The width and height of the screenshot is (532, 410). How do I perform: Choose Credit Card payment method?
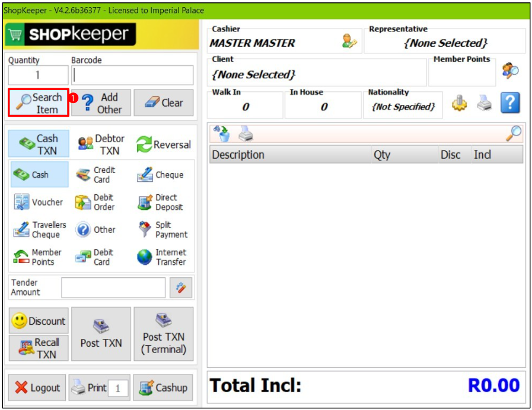point(96,175)
